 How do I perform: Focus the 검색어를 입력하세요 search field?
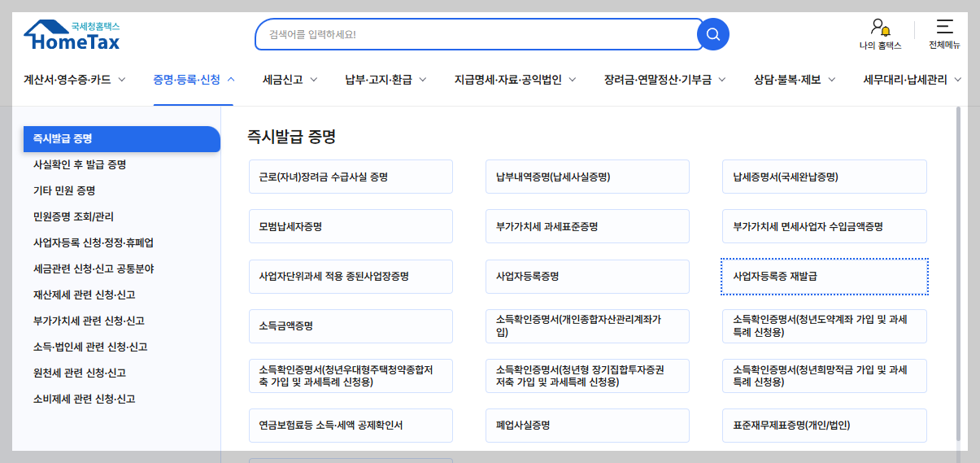pyautogui.click(x=477, y=34)
